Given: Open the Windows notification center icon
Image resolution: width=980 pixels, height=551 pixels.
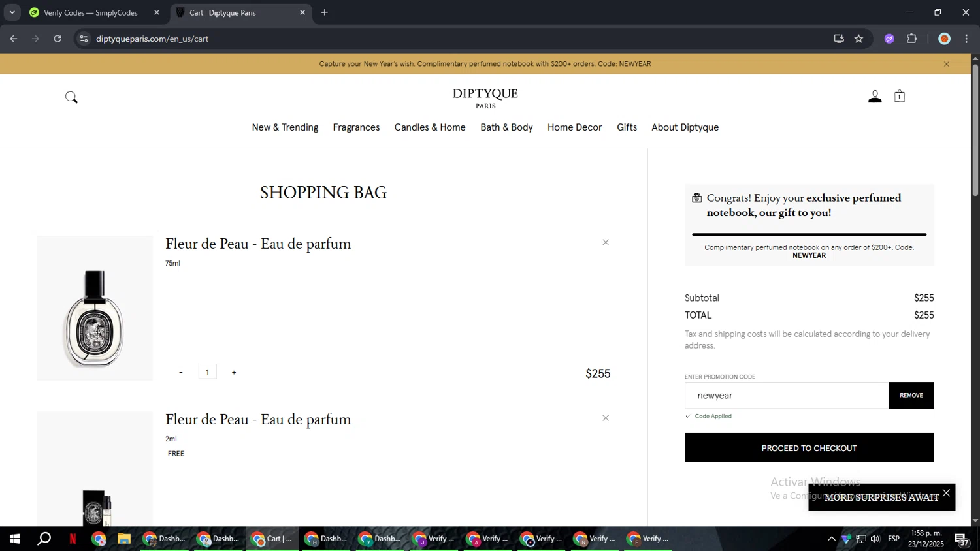Looking at the screenshot, I should (x=962, y=539).
